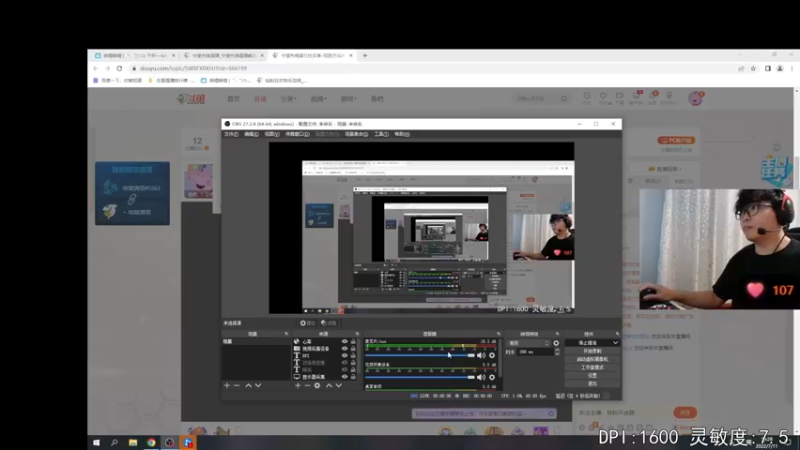This screenshot has height=450, width=800.
Task: Reload the Douyu page in the browser
Action: tap(119, 68)
